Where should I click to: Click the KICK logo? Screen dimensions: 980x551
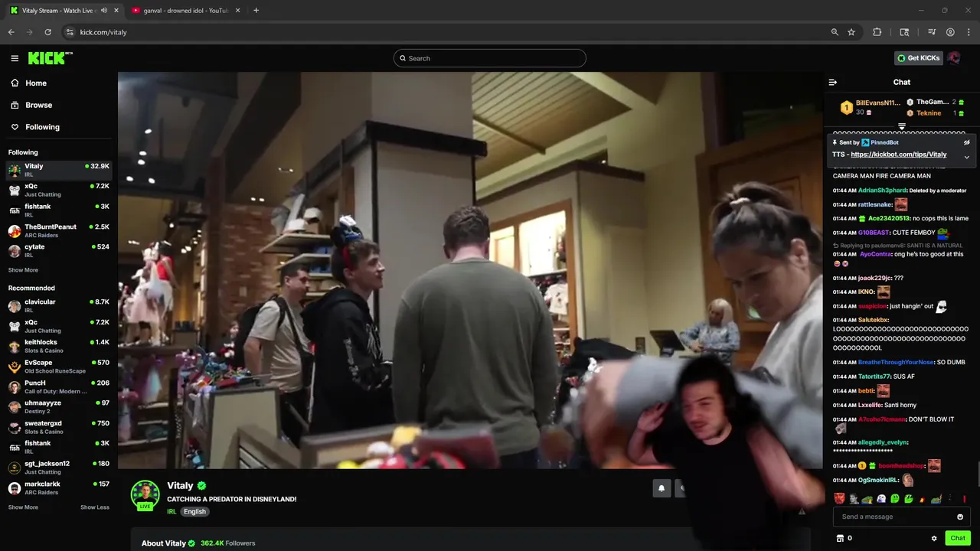[51, 58]
